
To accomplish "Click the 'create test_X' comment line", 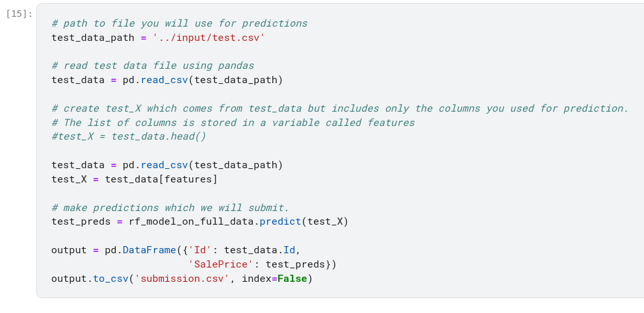I will 340,108.
